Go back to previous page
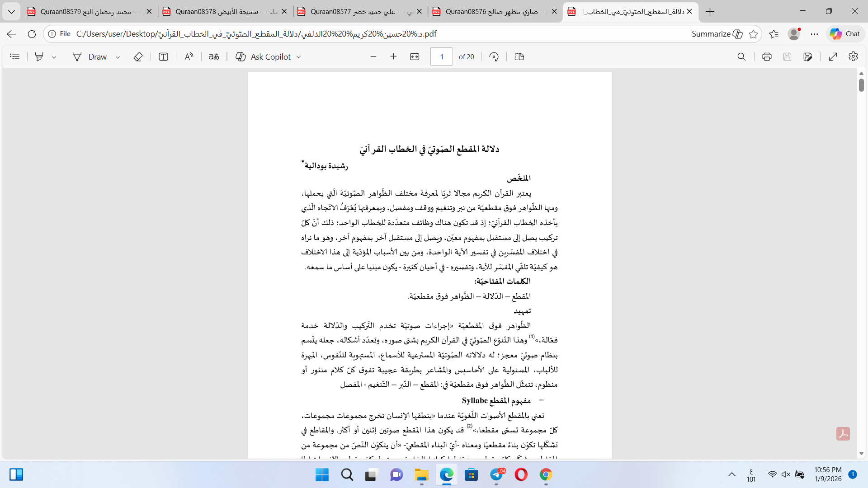The image size is (868, 488). pyautogui.click(x=12, y=34)
